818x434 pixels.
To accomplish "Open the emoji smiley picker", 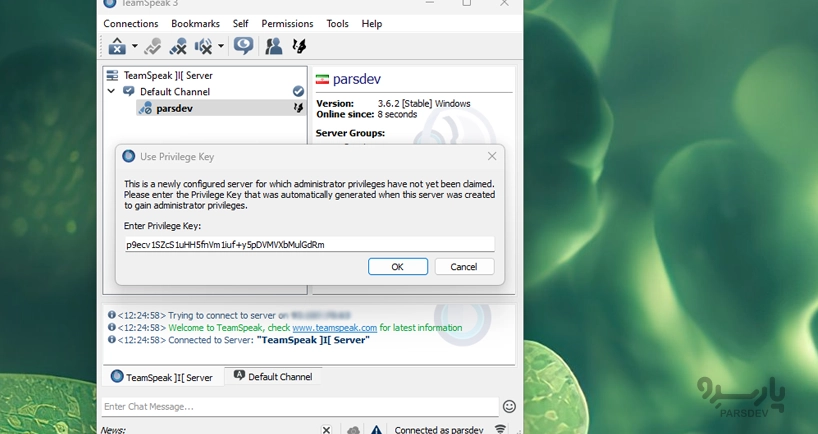I will (x=509, y=407).
